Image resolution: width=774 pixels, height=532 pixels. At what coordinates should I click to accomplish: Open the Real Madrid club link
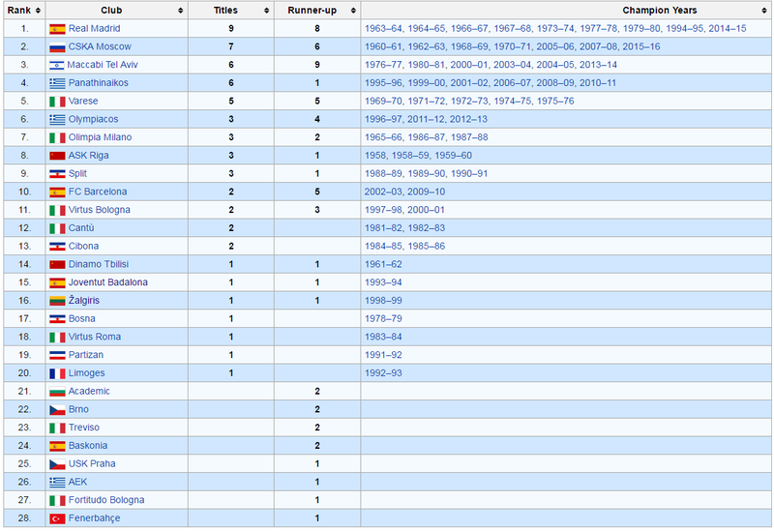pos(94,29)
